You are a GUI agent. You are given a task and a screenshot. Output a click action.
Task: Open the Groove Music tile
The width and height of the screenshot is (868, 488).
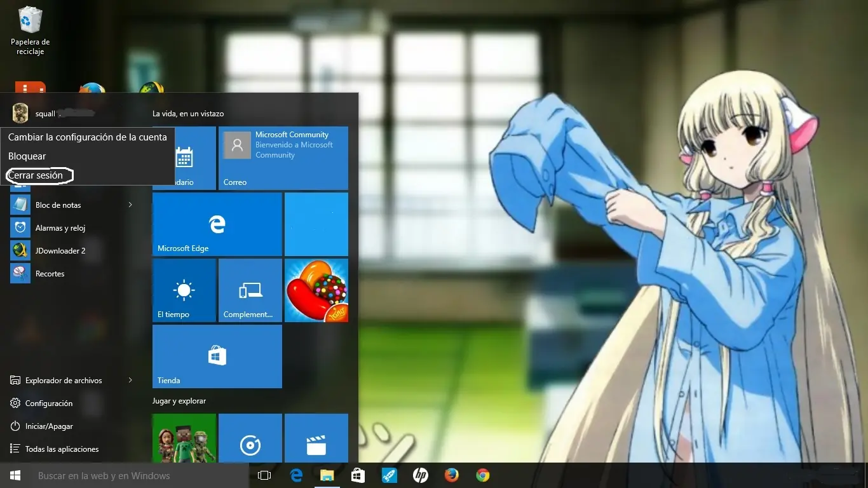click(x=250, y=438)
